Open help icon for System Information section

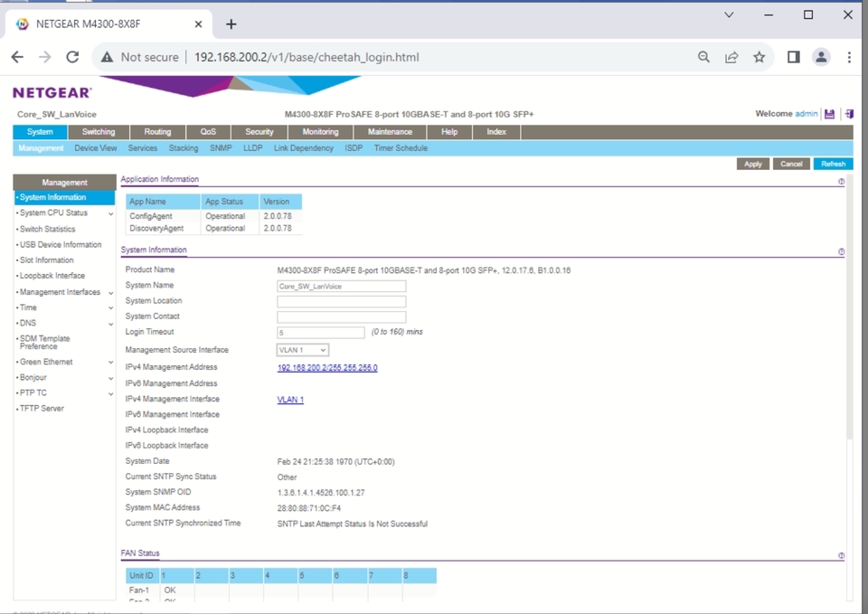(842, 252)
